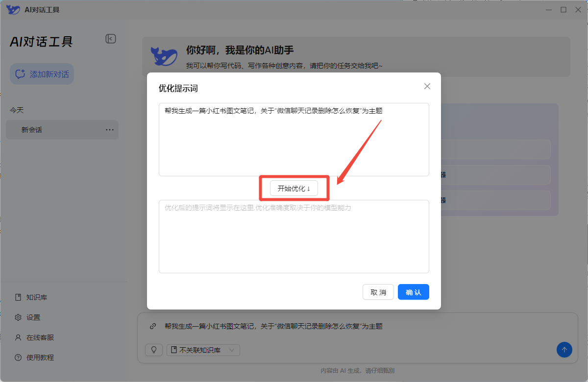
Task: Minimize the AI对话工具 window
Action: (549, 9)
